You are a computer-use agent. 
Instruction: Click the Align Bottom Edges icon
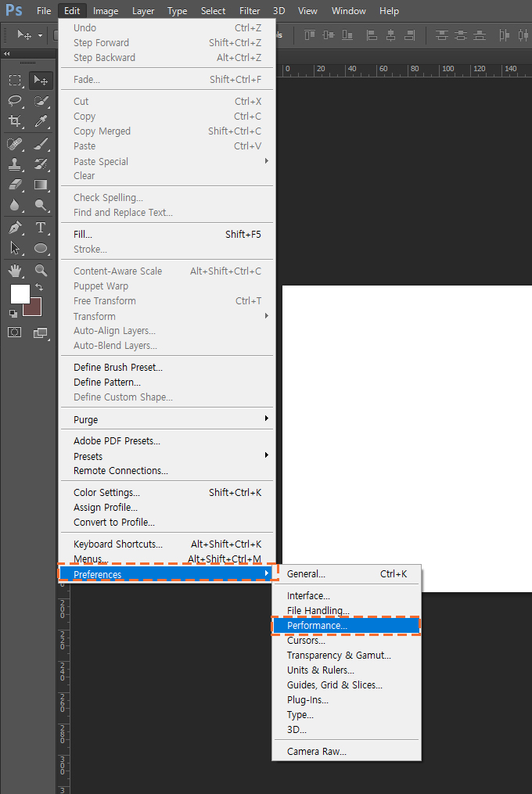click(x=347, y=35)
